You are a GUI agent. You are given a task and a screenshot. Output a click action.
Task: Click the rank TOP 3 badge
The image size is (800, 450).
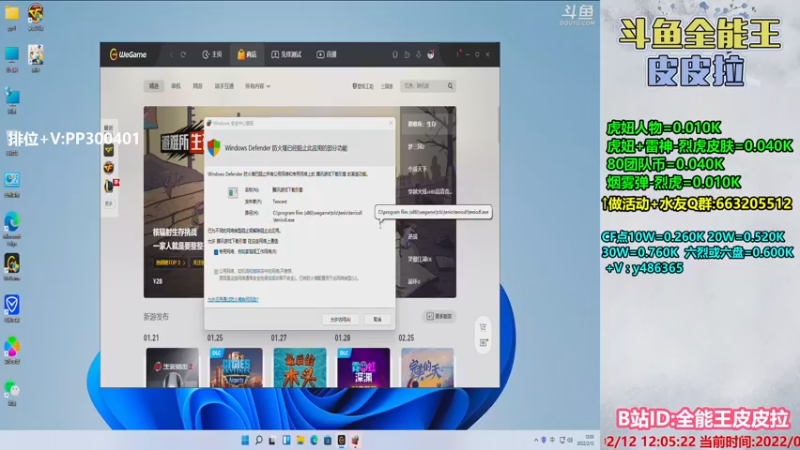(171, 263)
